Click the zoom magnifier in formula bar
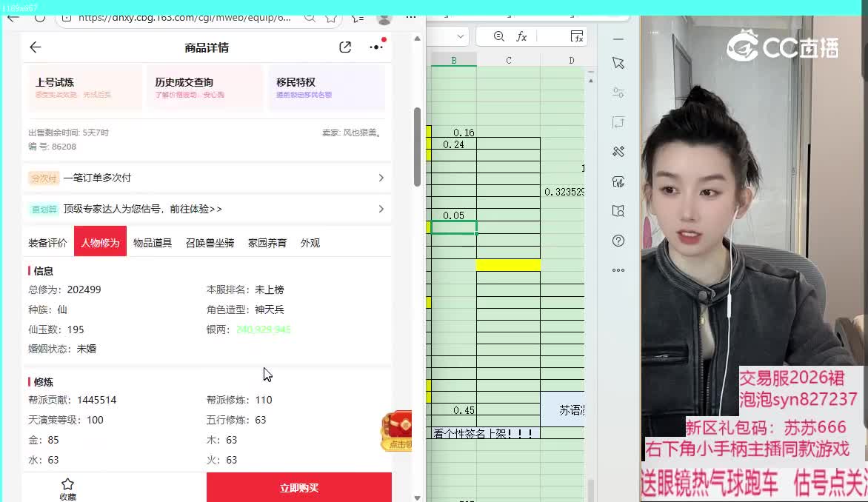 tap(498, 36)
